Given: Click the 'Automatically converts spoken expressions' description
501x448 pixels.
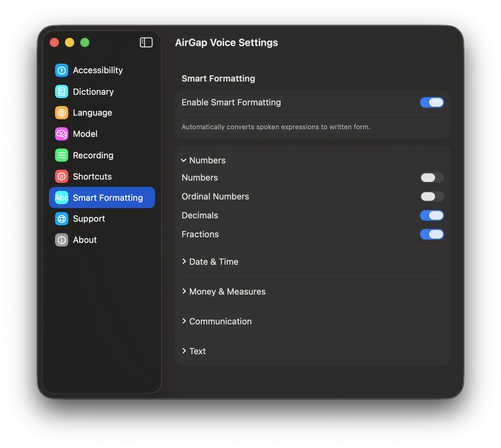Looking at the screenshot, I should (x=276, y=127).
